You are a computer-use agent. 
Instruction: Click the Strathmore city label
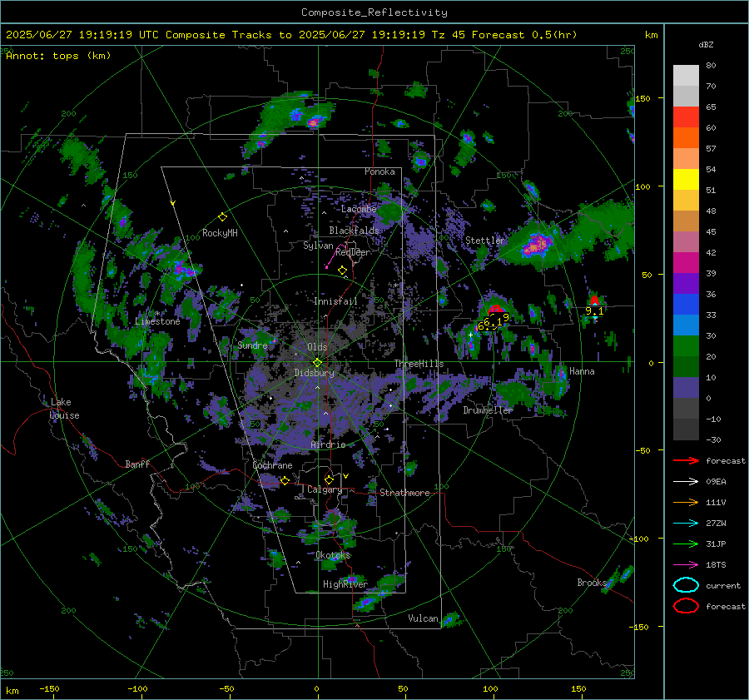coord(404,493)
